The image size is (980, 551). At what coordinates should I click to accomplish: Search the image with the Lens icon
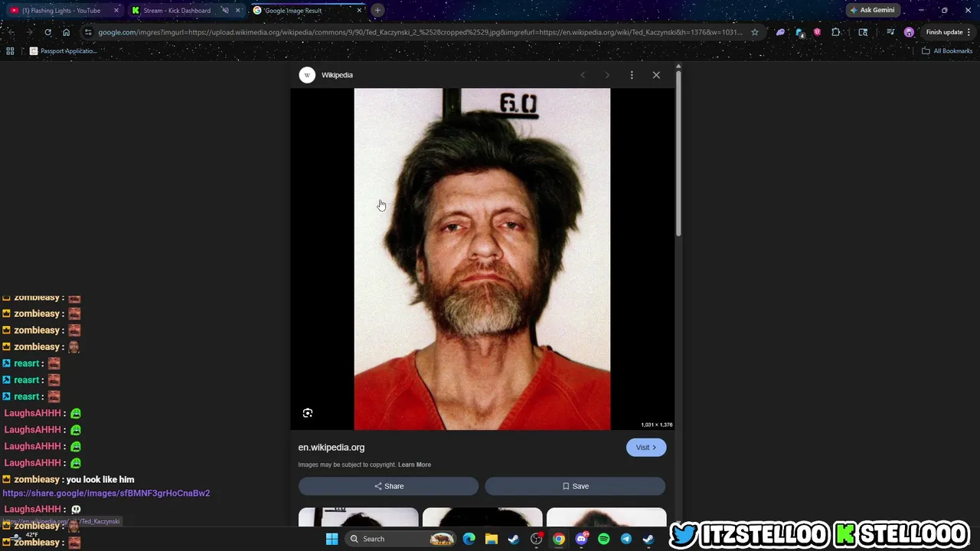308,413
